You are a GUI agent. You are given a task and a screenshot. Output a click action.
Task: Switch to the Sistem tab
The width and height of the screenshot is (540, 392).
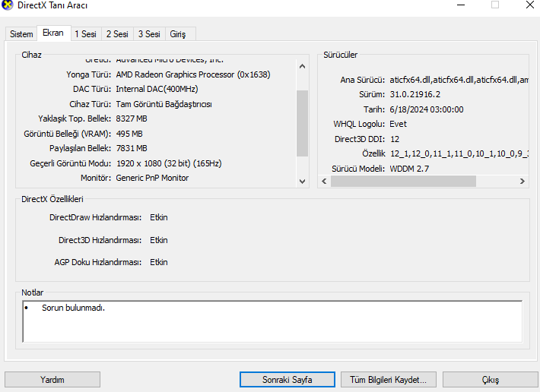coord(21,34)
